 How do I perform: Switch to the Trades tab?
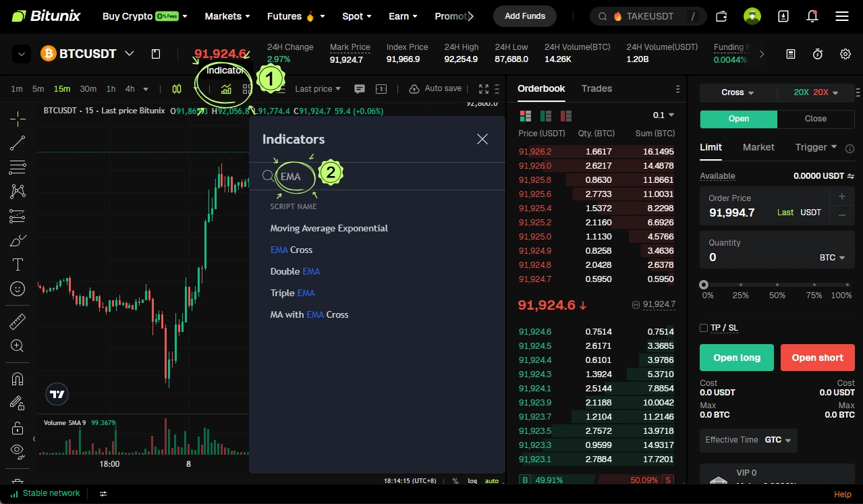point(596,88)
